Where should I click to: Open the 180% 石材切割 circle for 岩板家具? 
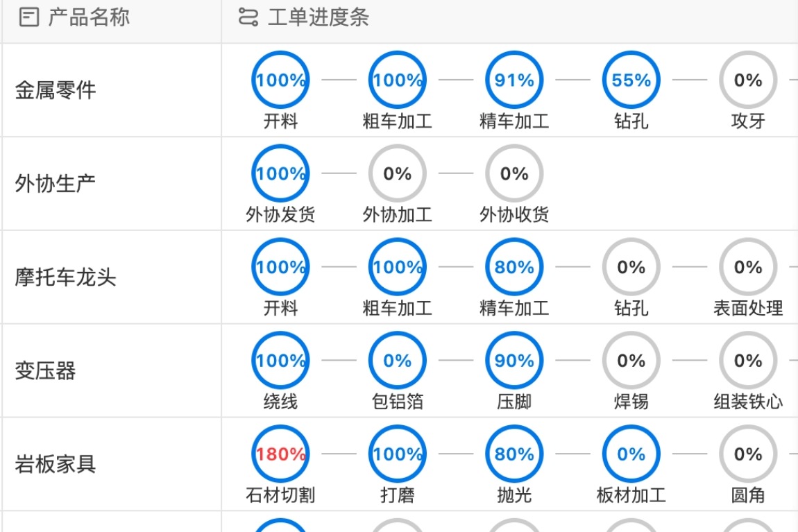(280, 454)
